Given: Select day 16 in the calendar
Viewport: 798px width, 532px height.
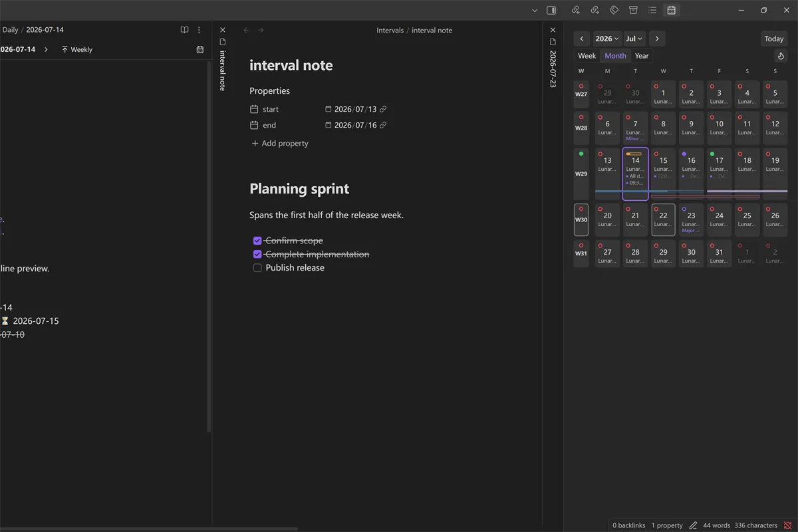Looking at the screenshot, I should (x=691, y=174).
